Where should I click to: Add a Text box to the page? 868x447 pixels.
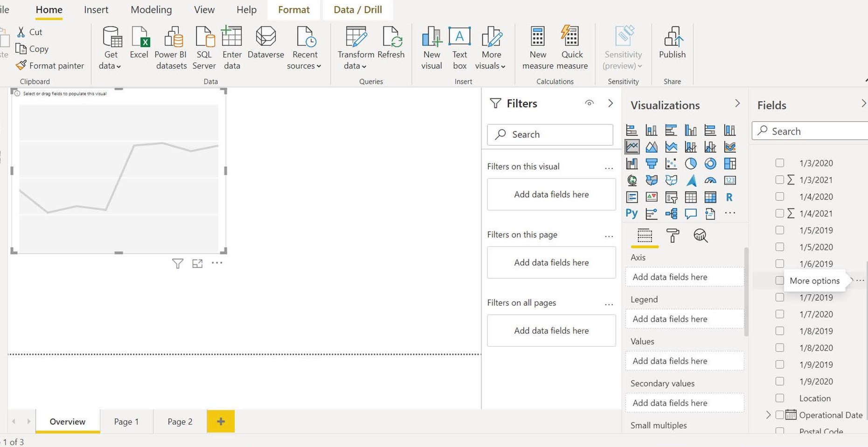[459, 48]
